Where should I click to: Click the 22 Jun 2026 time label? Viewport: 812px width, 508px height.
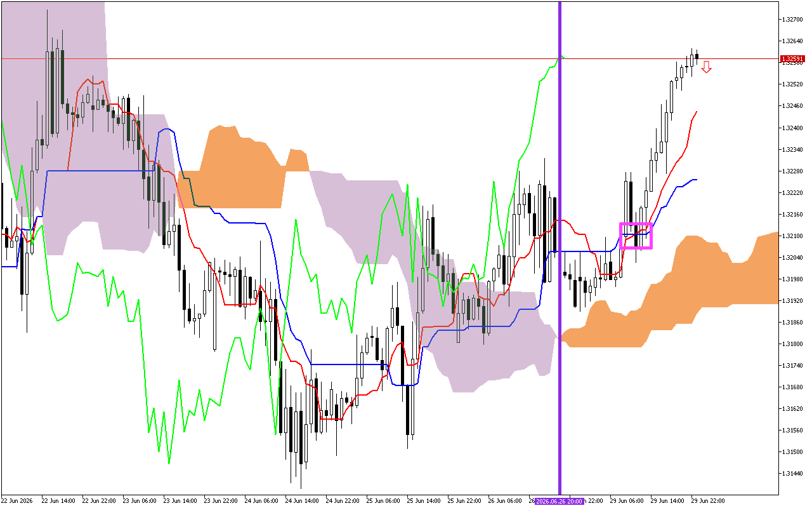(17, 501)
